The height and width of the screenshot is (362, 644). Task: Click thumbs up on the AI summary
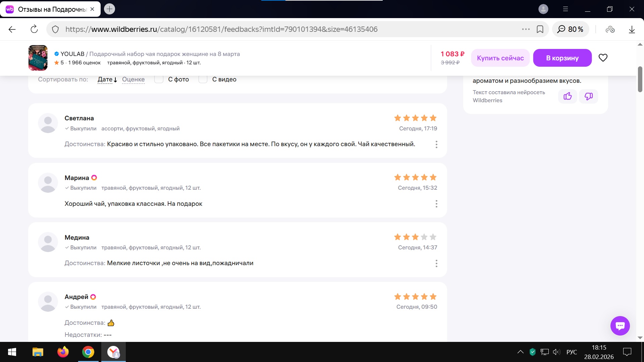coord(568,96)
